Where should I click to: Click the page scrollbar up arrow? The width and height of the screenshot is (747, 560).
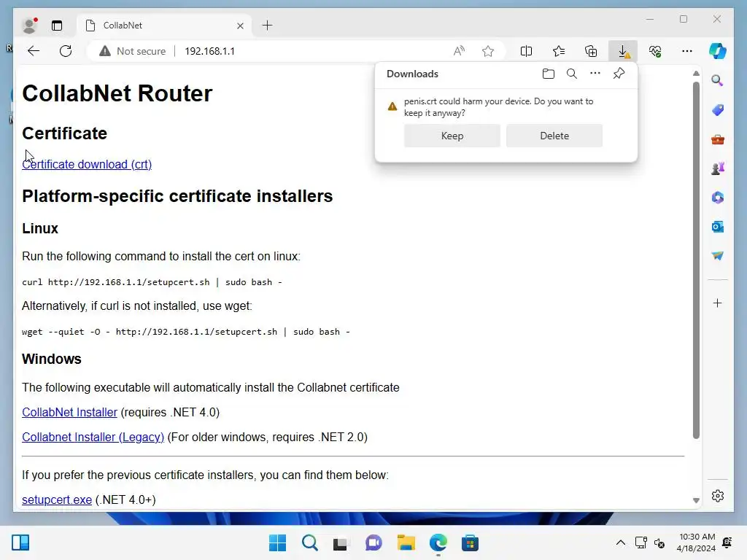[696, 74]
